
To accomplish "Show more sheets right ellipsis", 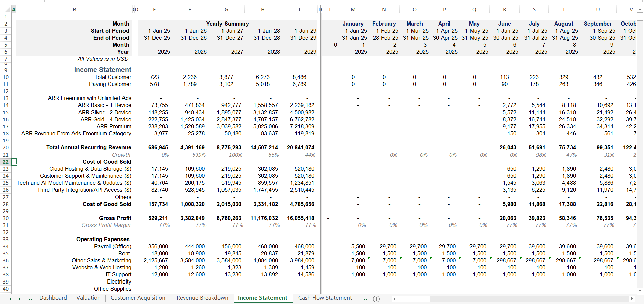I will 366,299.
